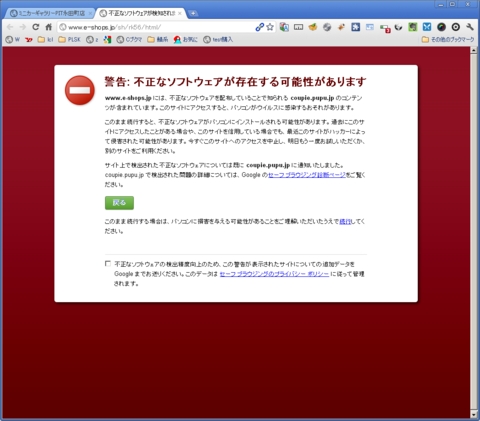Click the small window-shaped extension icon
The height and width of the screenshot is (421, 480).
coord(370,27)
